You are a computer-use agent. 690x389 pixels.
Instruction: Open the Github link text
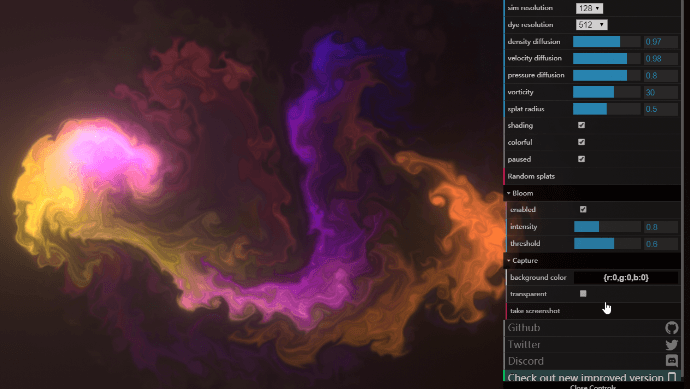pos(524,328)
